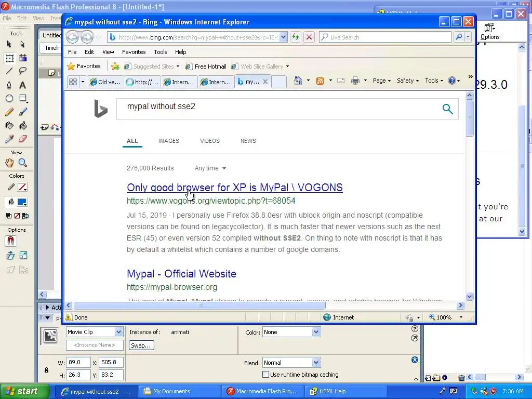Click the RSS feeds icon
This screenshot has height=399, width=532.
[x=320, y=81]
